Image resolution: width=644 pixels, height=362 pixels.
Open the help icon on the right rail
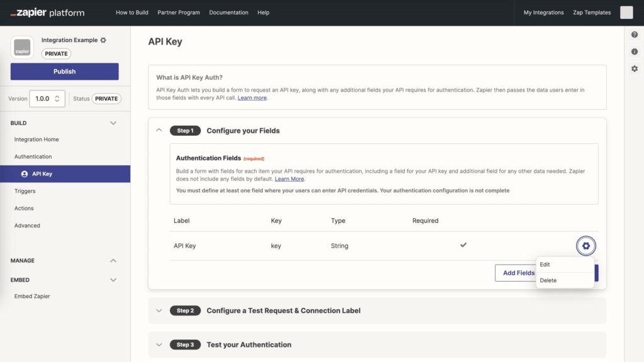634,35
